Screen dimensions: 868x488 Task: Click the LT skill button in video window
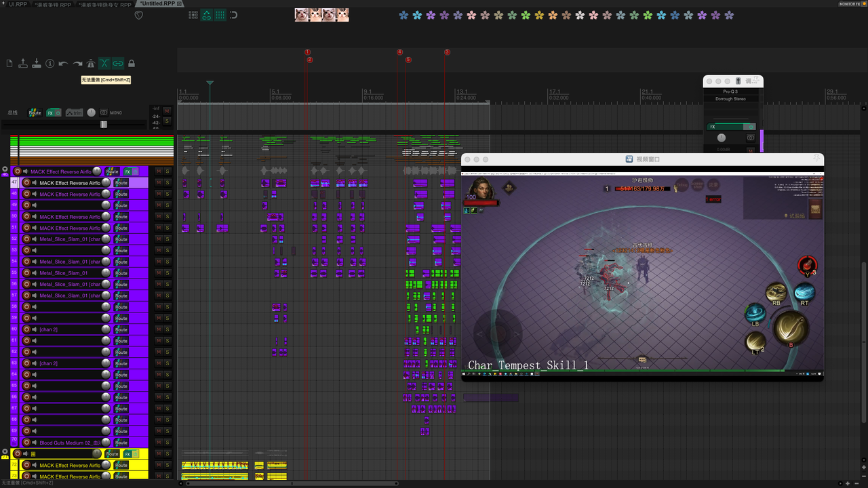[x=755, y=342]
